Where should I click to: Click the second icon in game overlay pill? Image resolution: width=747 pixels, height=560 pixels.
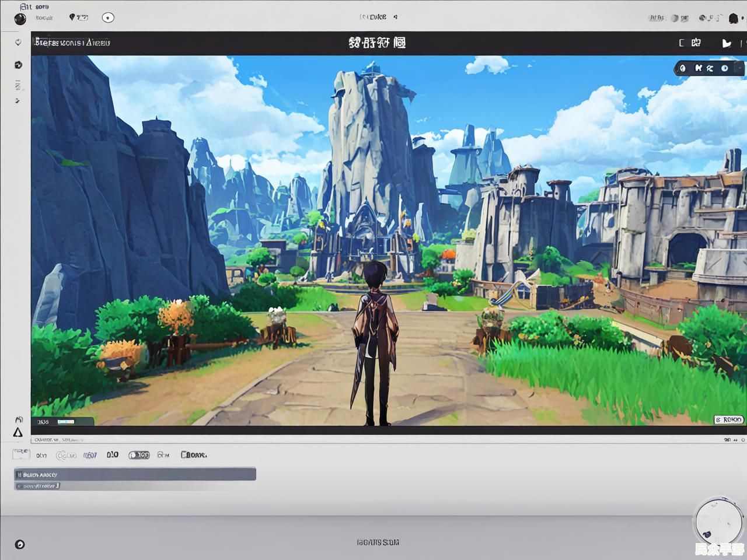697,68
